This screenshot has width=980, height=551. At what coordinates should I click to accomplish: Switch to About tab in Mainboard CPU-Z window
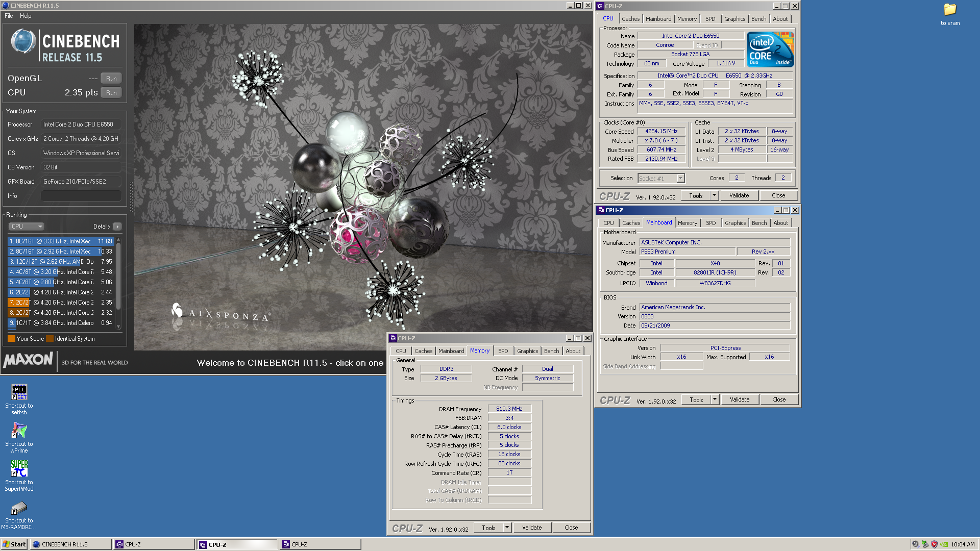(780, 223)
